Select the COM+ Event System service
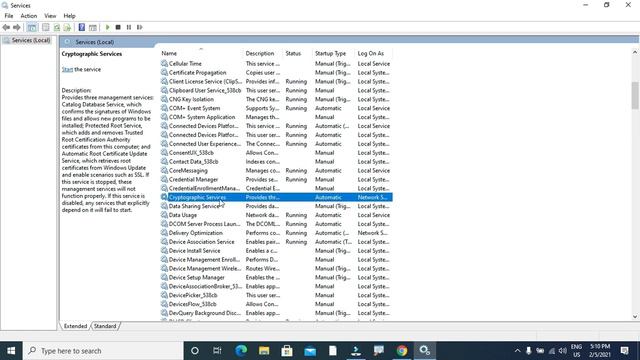The width and height of the screenshot is (640, 360). 276,108
